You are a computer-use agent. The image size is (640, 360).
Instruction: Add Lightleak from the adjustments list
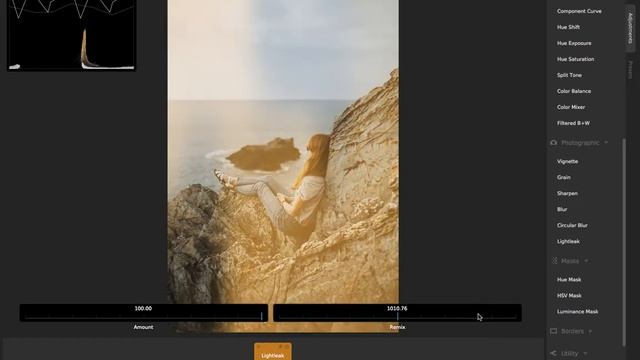point(568,241)
